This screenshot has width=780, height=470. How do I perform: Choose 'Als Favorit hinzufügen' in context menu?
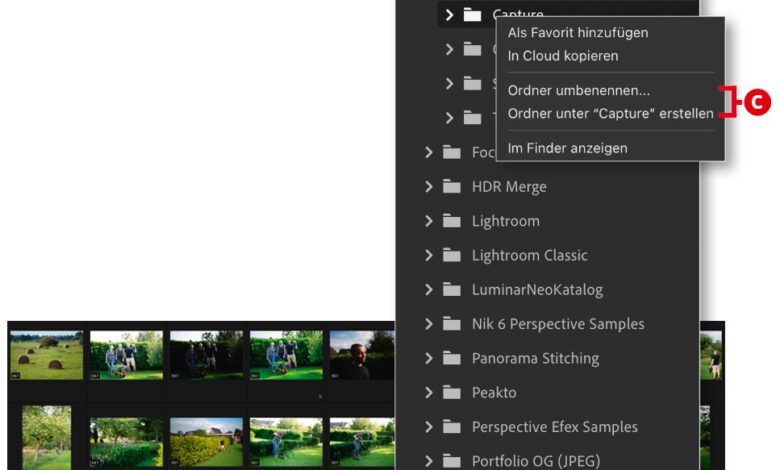point(578,33)
